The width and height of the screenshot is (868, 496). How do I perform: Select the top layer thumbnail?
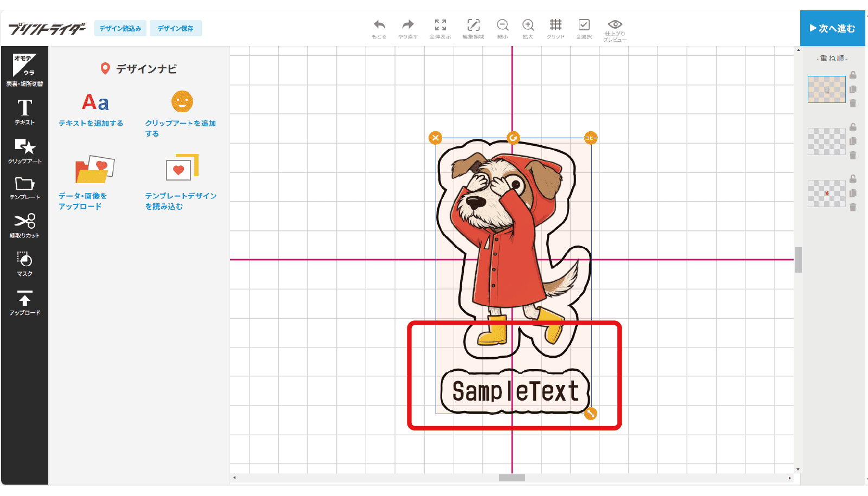[x=826, y=89]
